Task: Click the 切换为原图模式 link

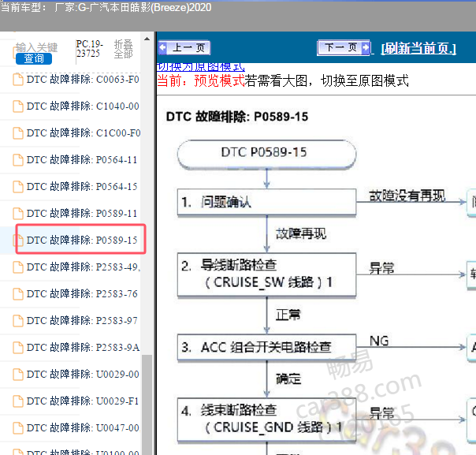Action: (201, 66)
